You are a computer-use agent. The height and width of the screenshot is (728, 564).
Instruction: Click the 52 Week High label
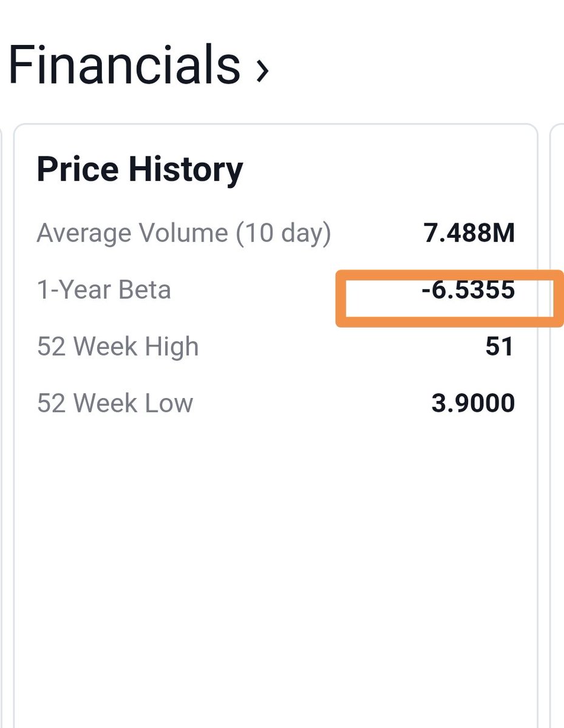click(x=118, y=347)
